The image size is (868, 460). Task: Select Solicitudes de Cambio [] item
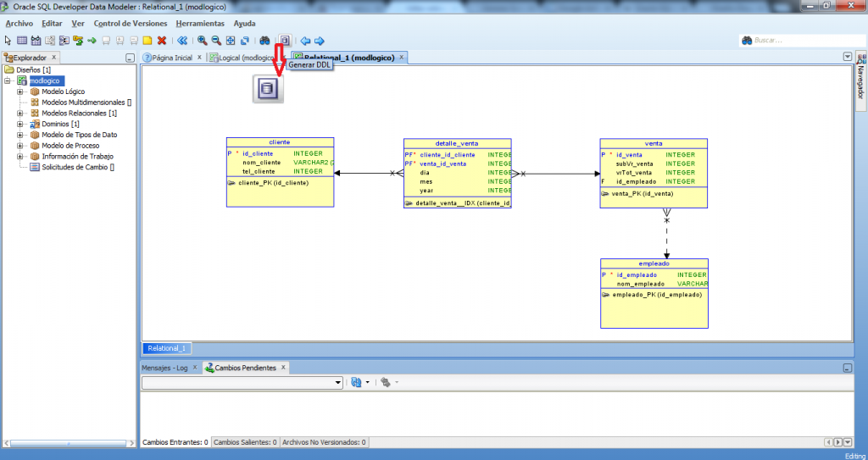click(x=77, y=167)
